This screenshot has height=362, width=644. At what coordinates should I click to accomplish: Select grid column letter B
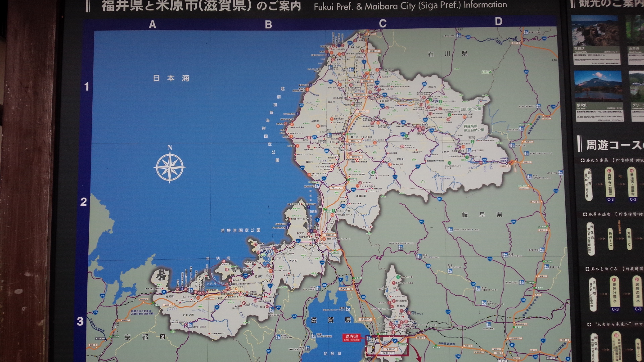click(x=268, y=24)
